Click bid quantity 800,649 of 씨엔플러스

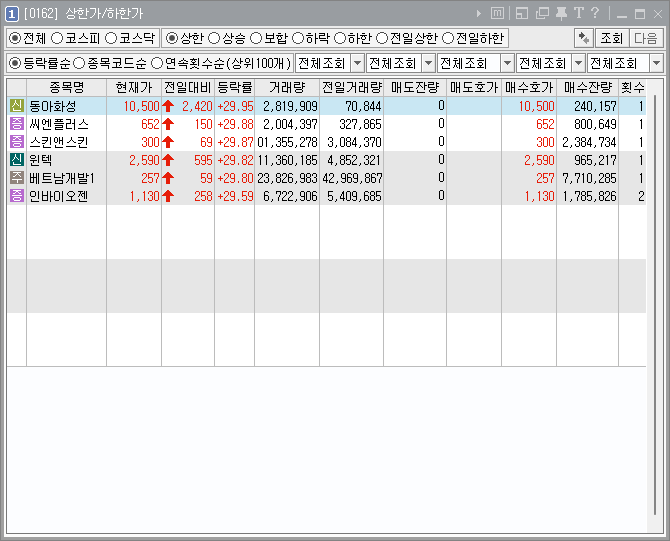pyautogui.click(x=595, y=124)
